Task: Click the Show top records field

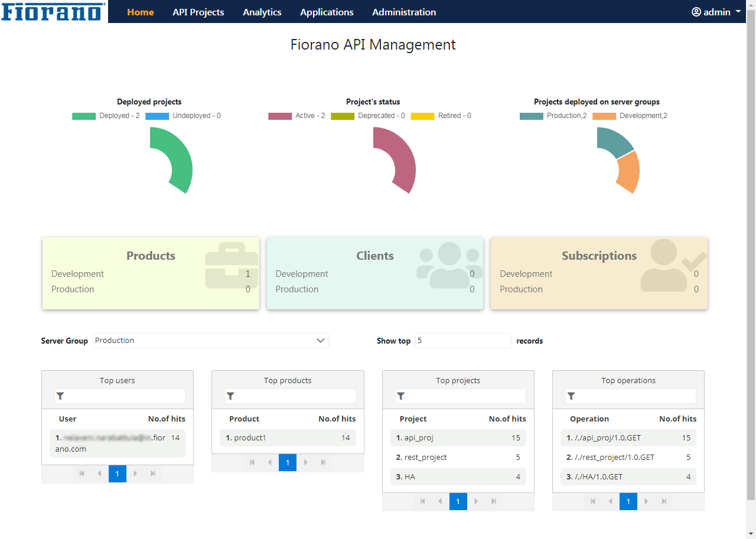Action: [x=463, y=341]
